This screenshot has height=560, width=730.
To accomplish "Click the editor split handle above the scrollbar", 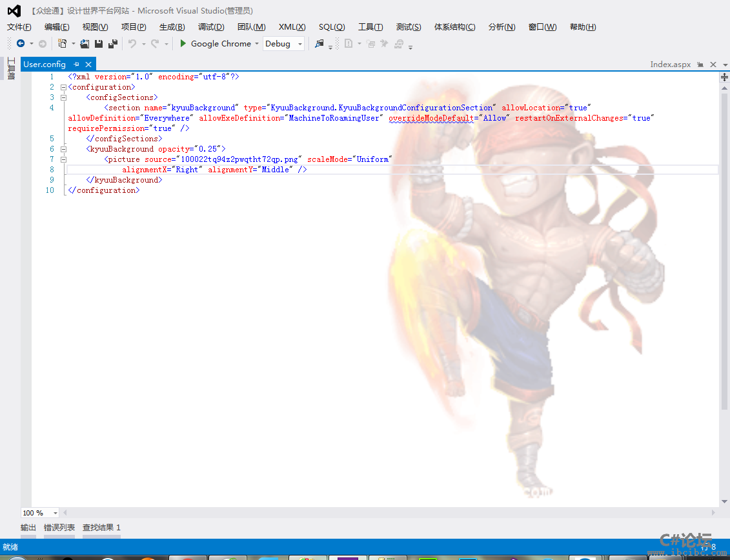I will click(724, 77).
